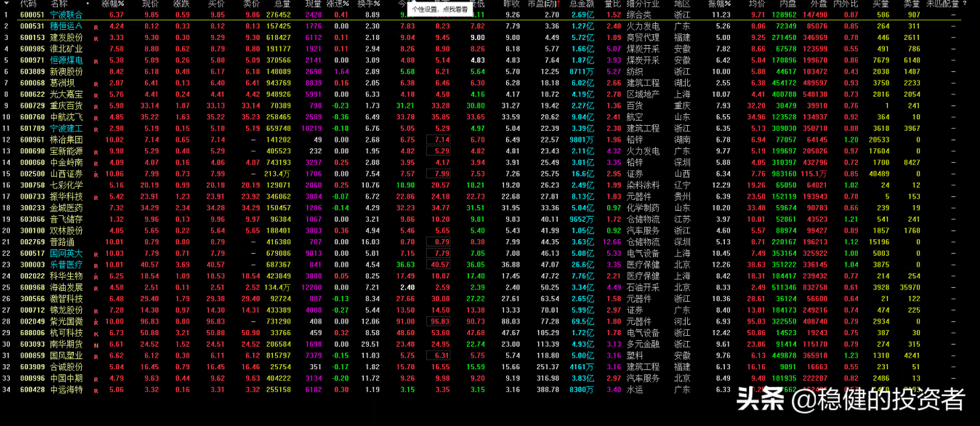Click the 细分行业 column header
This screenshot has height=426, width=980.
(642, 4)
